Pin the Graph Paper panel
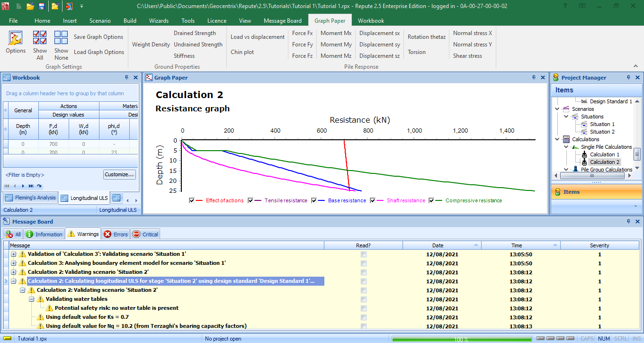Screen dimensions: 644x343 (534, 78)
